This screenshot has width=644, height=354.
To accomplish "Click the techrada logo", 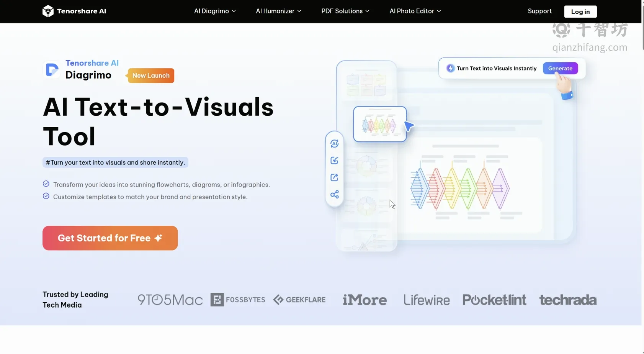I will click(x=568, y=300).
